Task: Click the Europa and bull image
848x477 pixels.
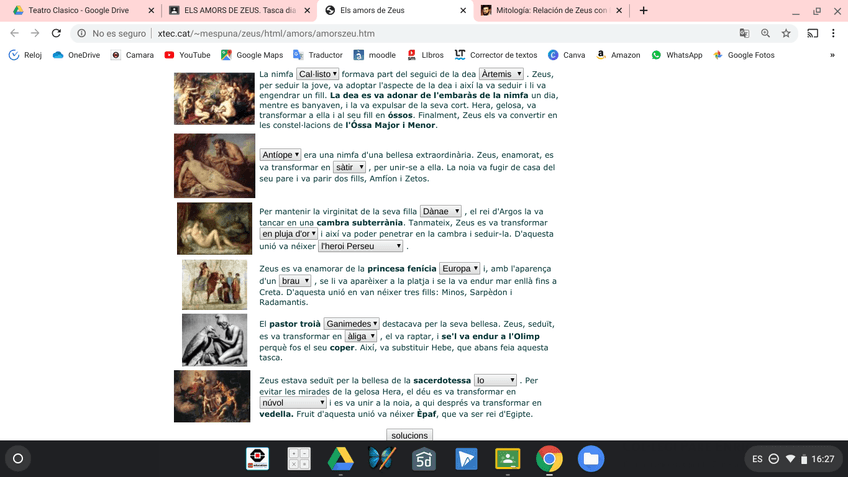Action: click(214, 284)
